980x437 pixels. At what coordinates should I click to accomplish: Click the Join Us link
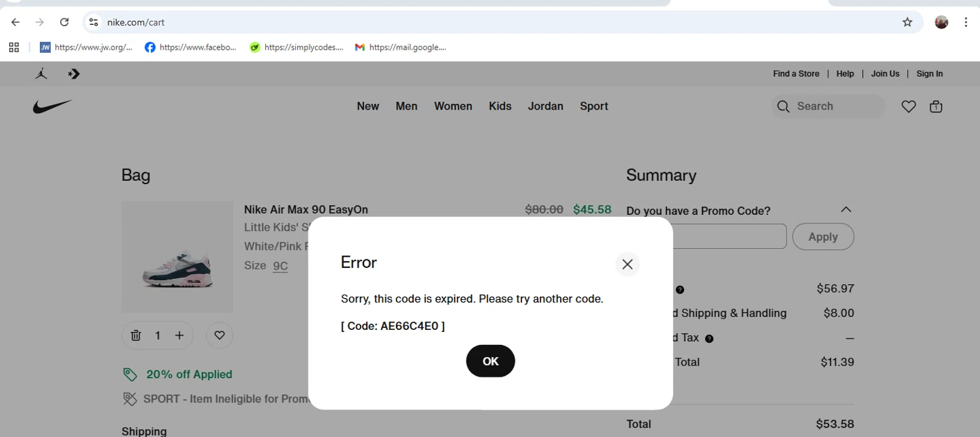[x=885, y=74]
